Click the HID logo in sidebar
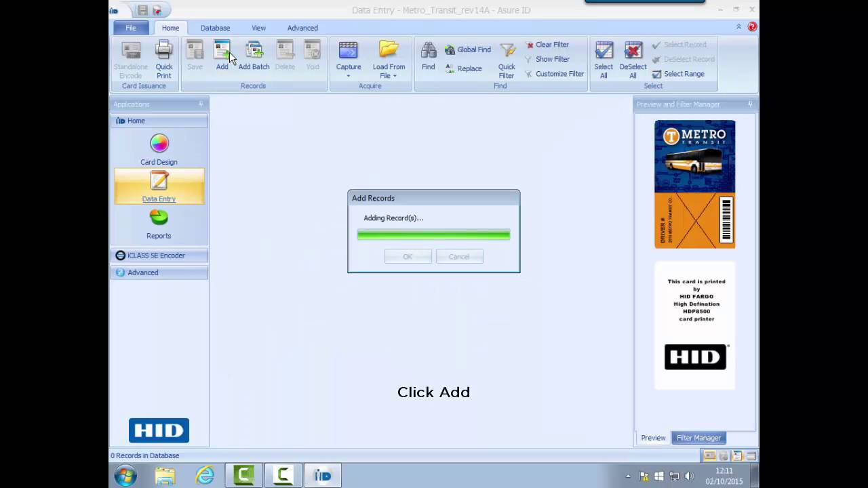Image resolution: width=868 pixels, height=488 pixels. pos(159,430)
